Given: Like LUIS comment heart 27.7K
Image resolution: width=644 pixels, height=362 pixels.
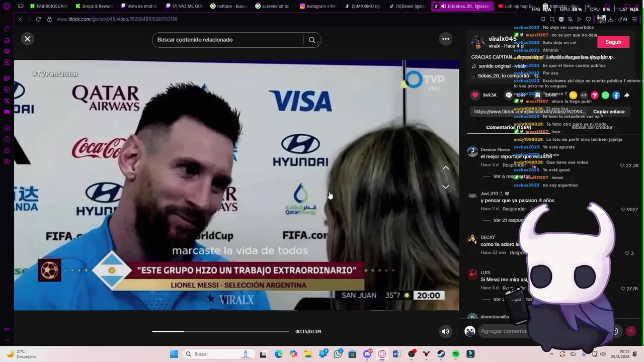Looking at the screenshot, I should (622, 289).
